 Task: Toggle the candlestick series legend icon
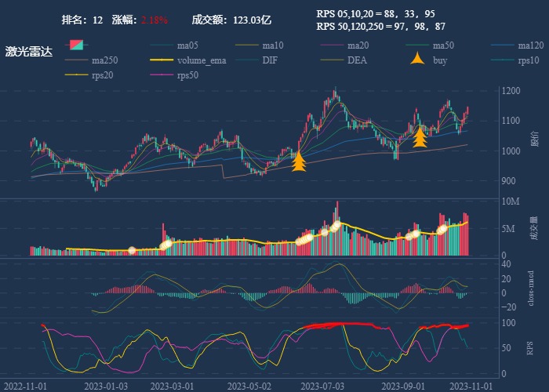pos(75,45)
